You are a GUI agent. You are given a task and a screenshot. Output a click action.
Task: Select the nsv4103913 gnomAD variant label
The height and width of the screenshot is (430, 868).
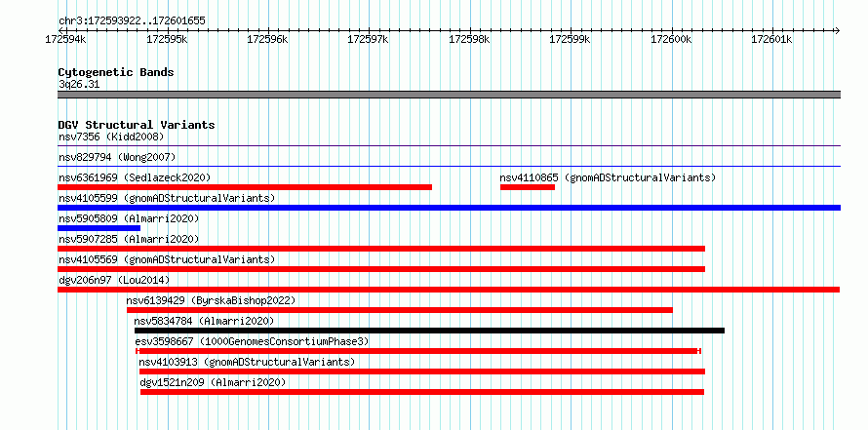click(x=247, y=362)
